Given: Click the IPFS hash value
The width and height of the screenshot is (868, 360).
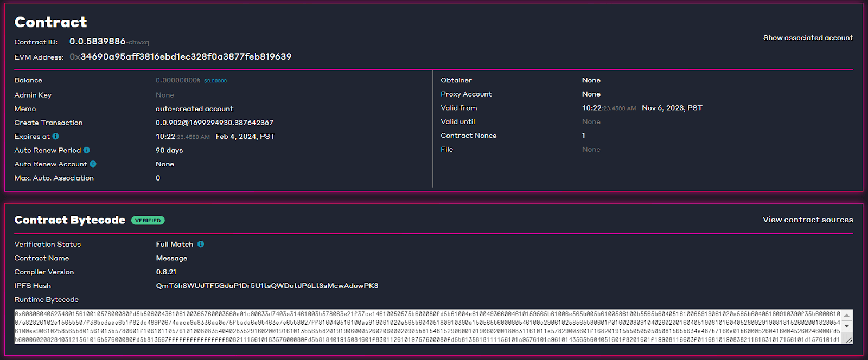Looking at the screenshot, I should tap(267, 286).
